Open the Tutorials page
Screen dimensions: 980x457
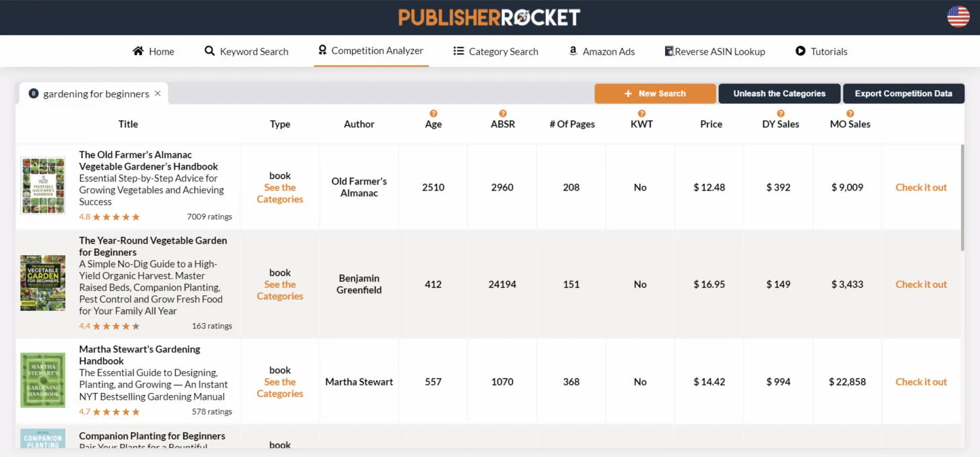(x=821, y=51)
